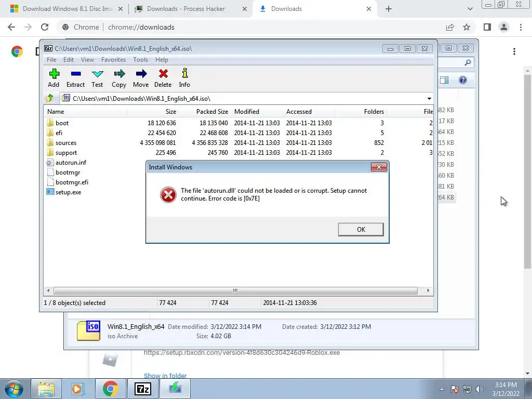The image size is (532, 399).
Task: Click the volume speaker tray icon
Action: pyautogui.click(x=480, y=389)
